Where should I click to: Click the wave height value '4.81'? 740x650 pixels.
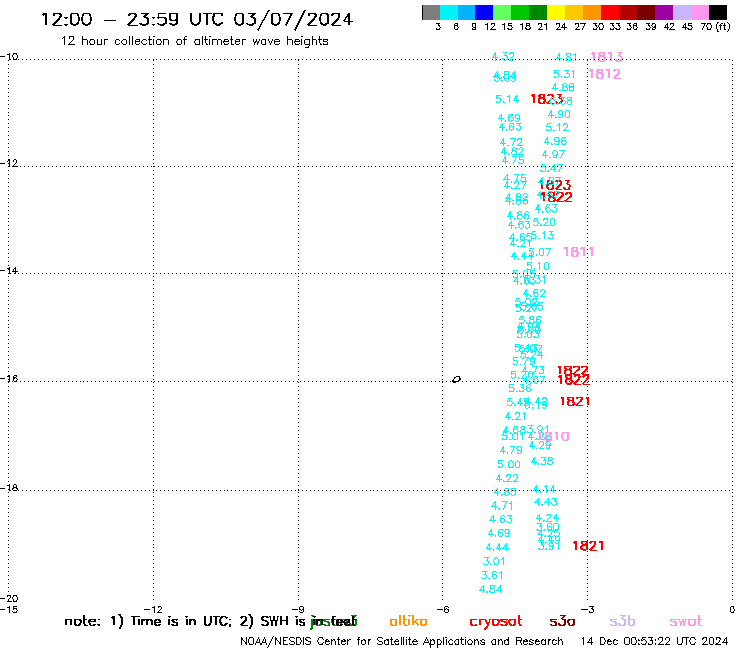566,57
